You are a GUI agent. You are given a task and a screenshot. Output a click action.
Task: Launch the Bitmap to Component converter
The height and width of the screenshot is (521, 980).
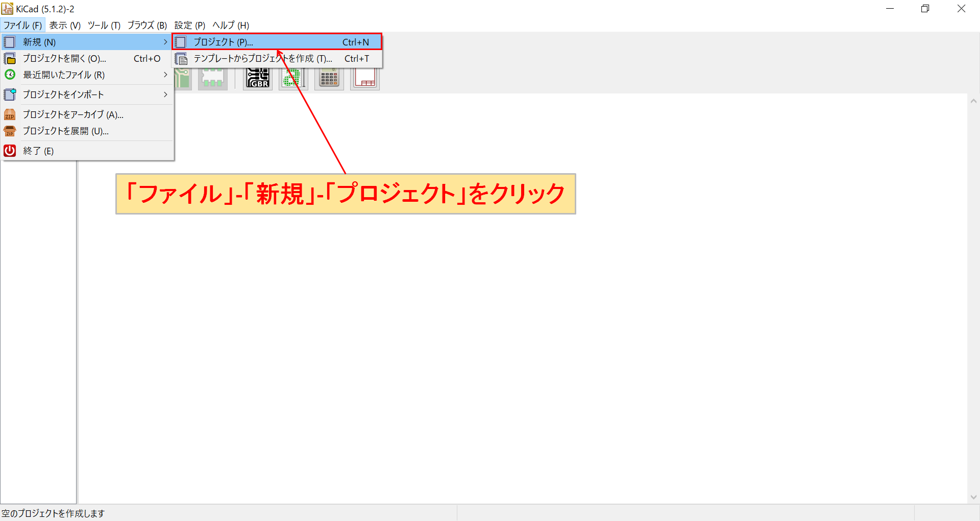(x=293, y=78)
